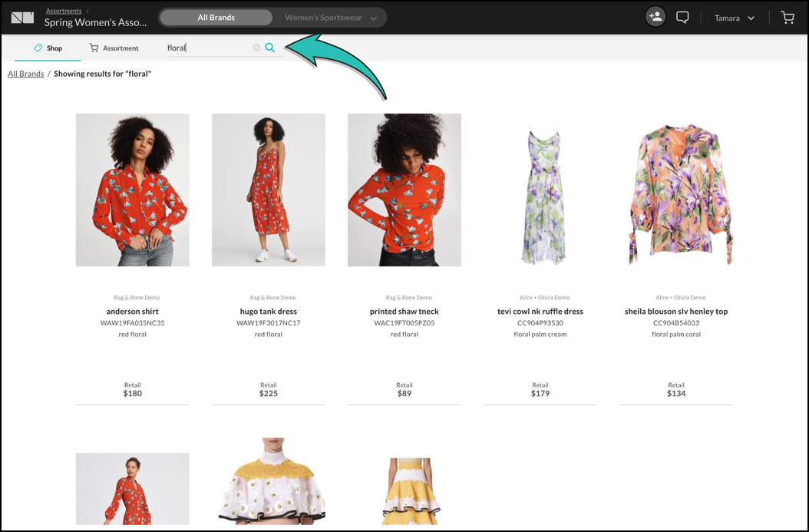This screenshot has height=532, width=809.
Task: Open the yellow and white ruffle top image
Action: click(x=272, y=481)
